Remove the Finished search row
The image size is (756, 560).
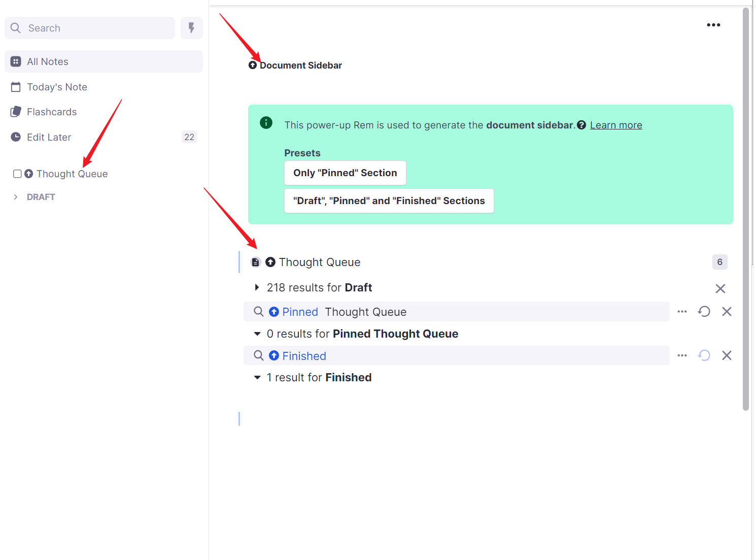(x=727, y=355)
